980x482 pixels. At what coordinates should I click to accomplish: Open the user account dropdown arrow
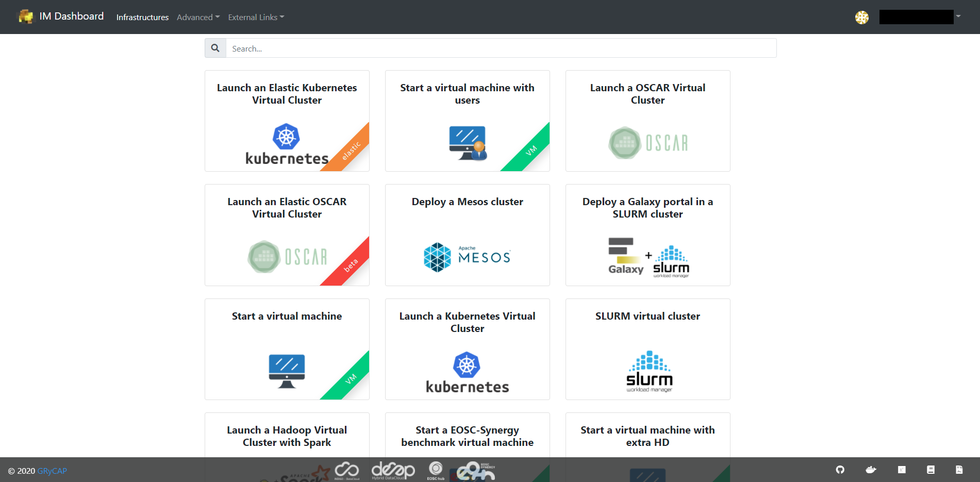[x=958, y=16]
